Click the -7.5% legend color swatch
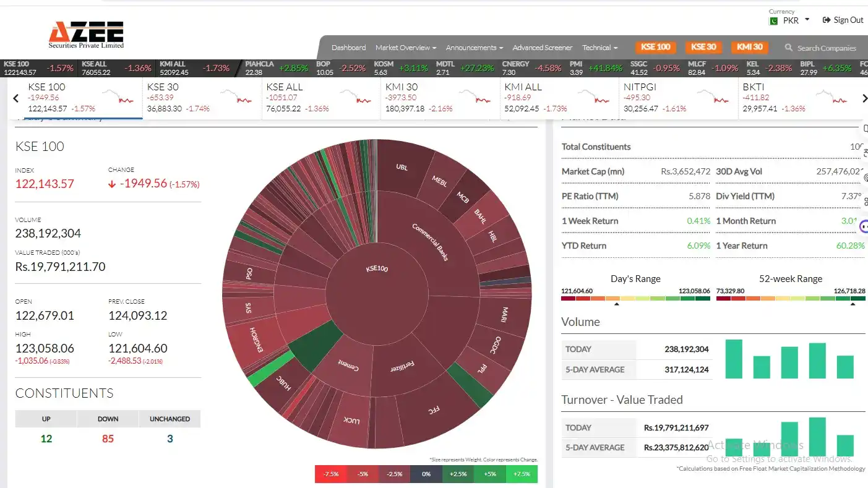868x488 pixels. 330,474
